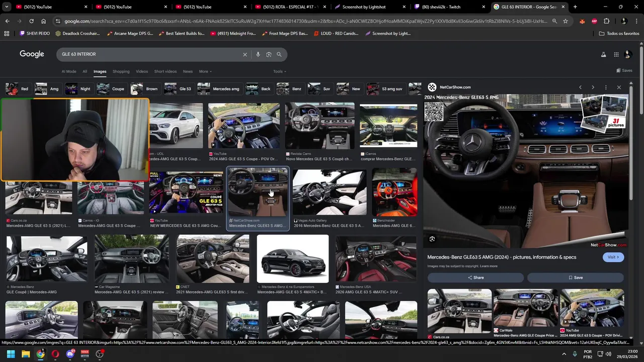Expand the Tools dropdown
The height and width of the screenshot is (362, 644).
pos(280,71)
